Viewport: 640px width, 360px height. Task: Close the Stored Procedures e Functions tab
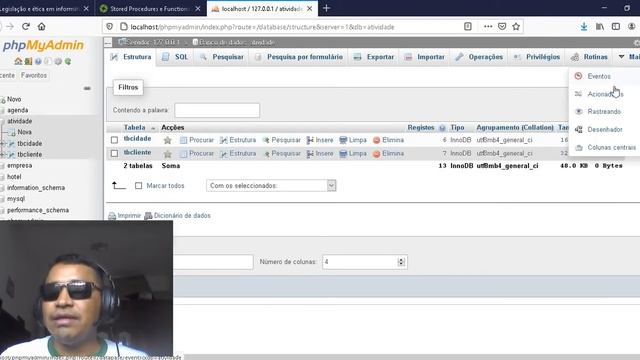point(198,9)
